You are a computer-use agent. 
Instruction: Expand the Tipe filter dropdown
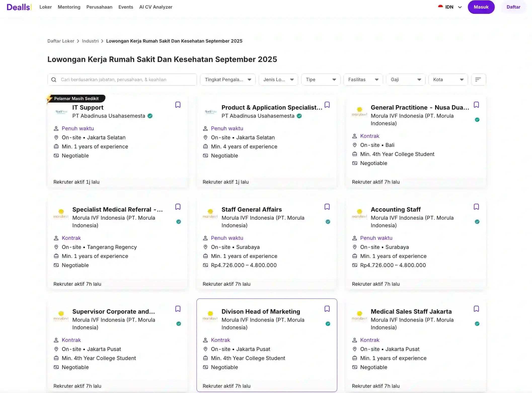pos(321,80)
